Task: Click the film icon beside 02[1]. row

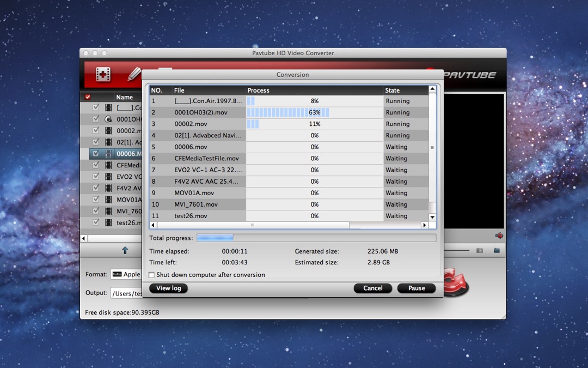Action: [x=108, y=142]
